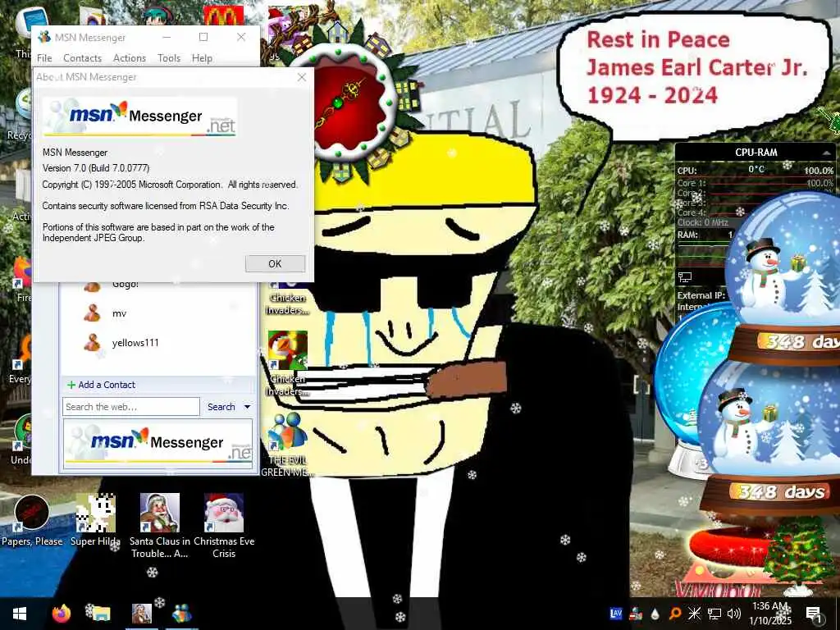Open the notification center icon

813,614
